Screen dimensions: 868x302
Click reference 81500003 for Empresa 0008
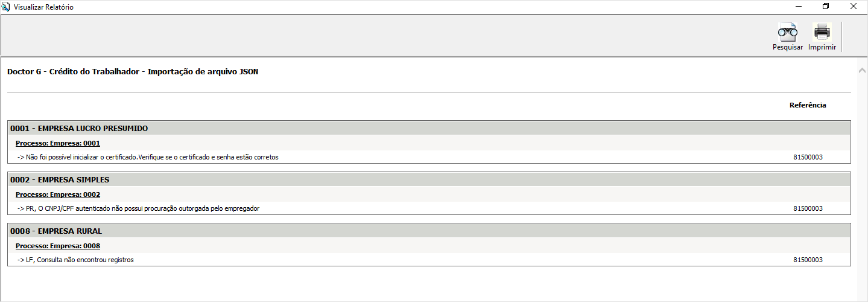pos(808,260)
